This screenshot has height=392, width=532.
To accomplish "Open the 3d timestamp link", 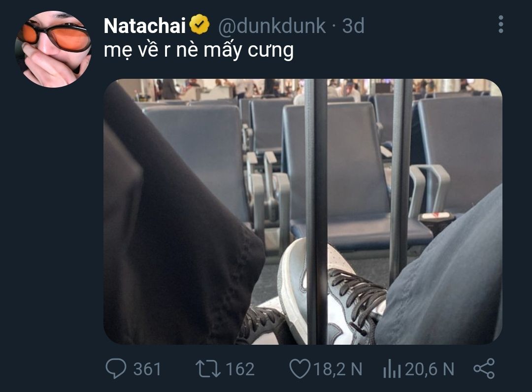I will click(x=353, y=26).
